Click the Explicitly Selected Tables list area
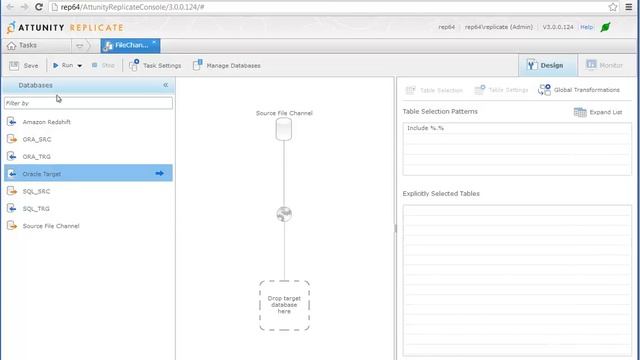This screenshot has height=360, width=640. [517, 280]
